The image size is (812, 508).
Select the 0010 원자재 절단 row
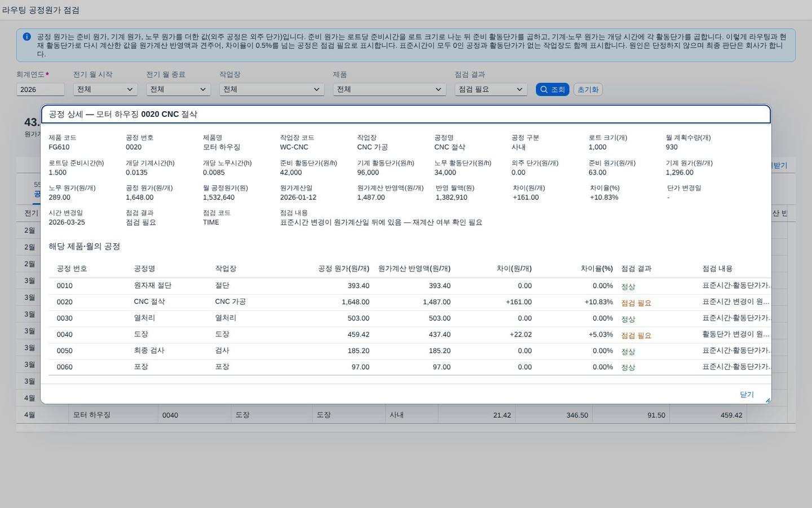pyautogui.click(x=409, y=286)
